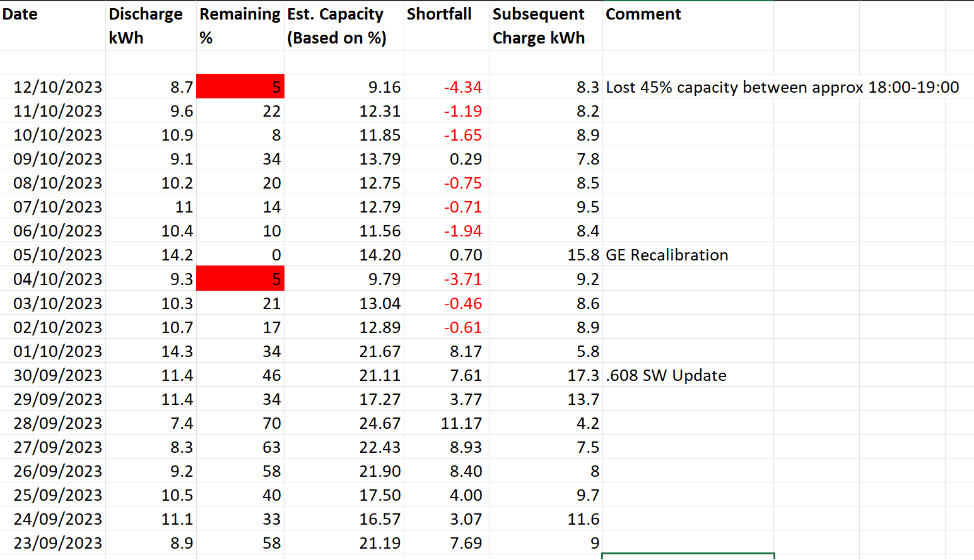Screen dimensions: 974x560
Task: Select the Shortfall column header
Action: [447, 26]
